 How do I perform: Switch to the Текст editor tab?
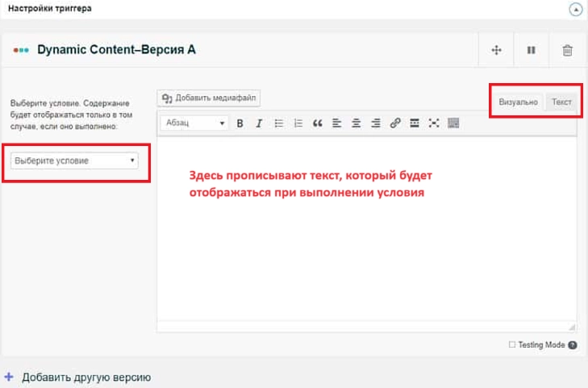pyautogui.click(x=561, y=102)
